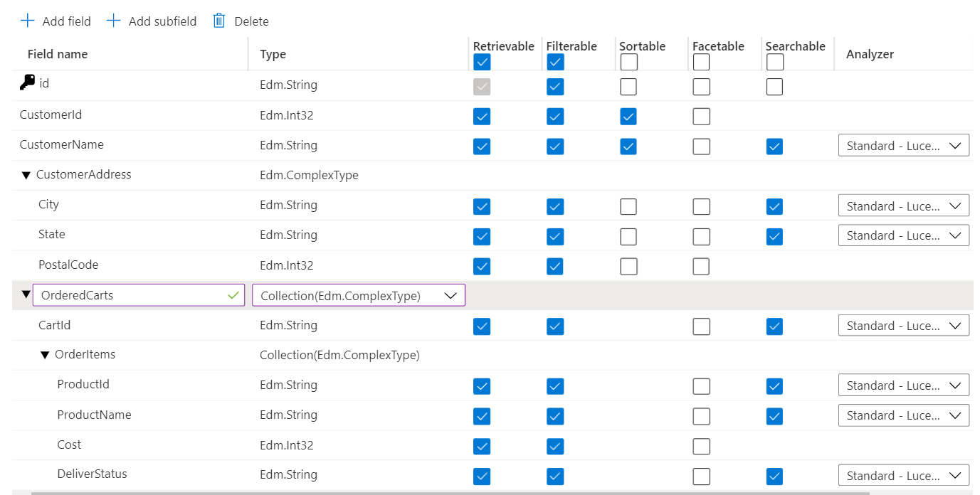980x495 pixels.
Task: Enable Facetable for PostalCode
Action: (701, 265)
